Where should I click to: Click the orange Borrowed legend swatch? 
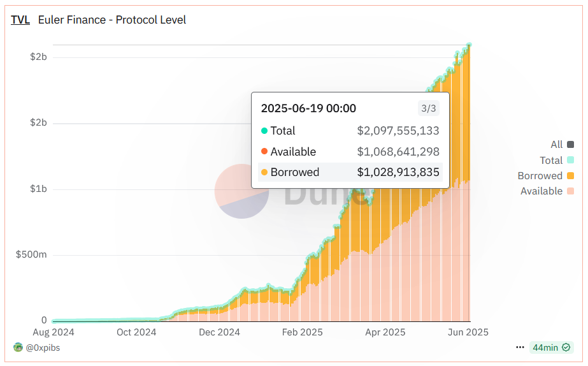point(570,176)
